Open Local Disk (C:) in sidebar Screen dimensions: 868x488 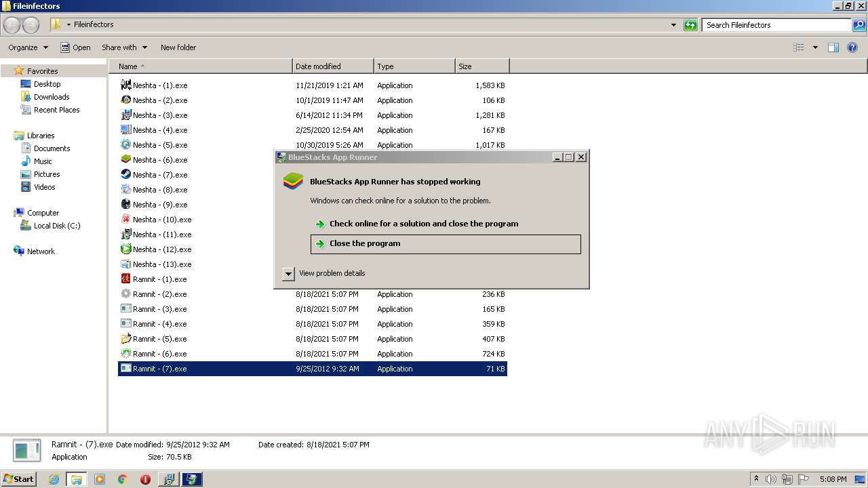(57, 226)
